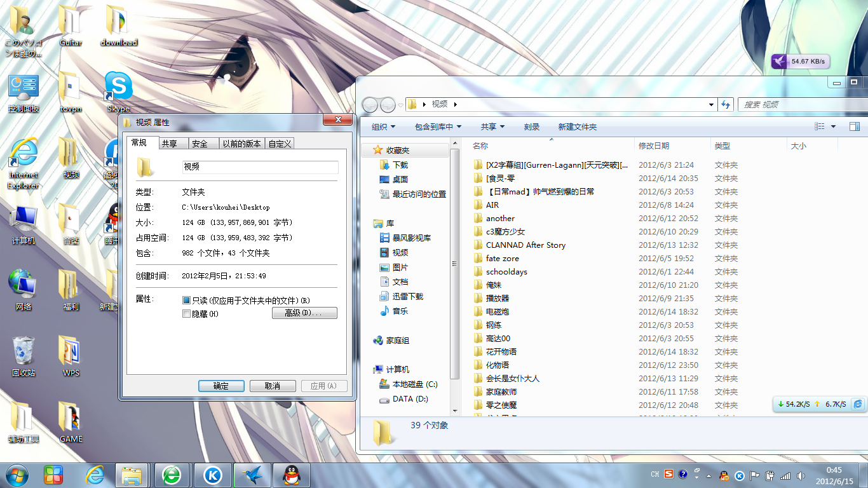Open the green 360 browser in taskbar
868x488 pixels.
tap(172, 475)
